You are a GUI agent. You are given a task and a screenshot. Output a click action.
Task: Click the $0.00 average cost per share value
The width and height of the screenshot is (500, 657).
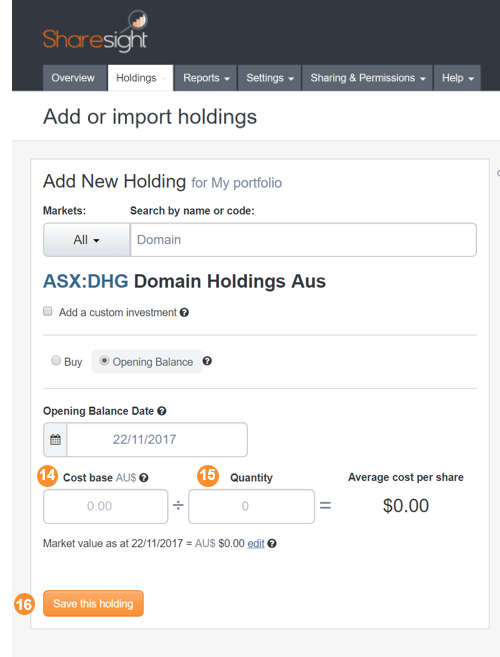(x=406, y=506)
